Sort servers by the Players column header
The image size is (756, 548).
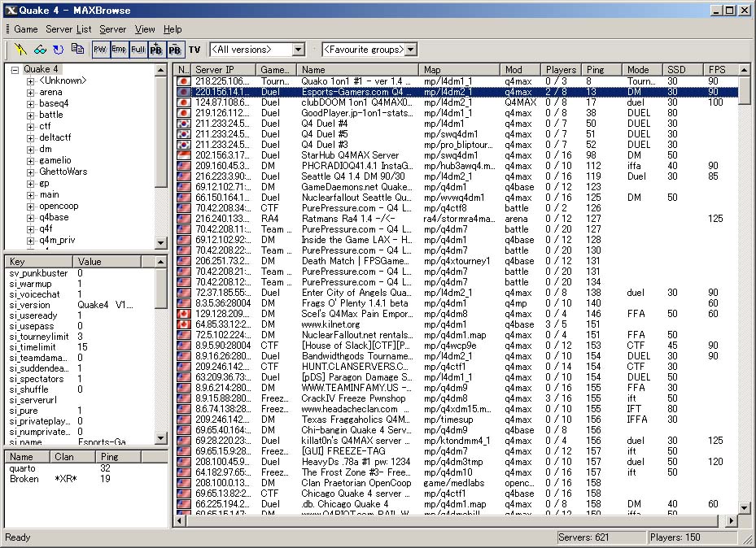point(561,70)
